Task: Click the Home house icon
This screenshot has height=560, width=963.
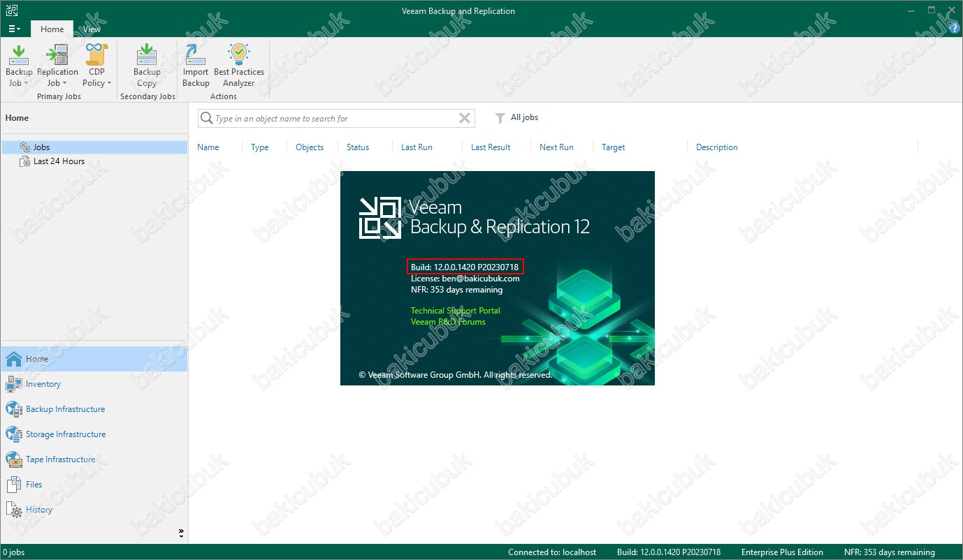Action: click(x=14, y=359)
